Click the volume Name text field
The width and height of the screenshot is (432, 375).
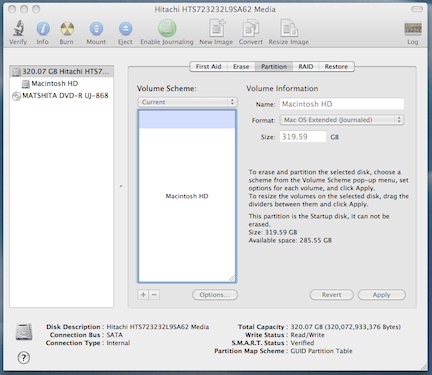[x=342, y=104]
